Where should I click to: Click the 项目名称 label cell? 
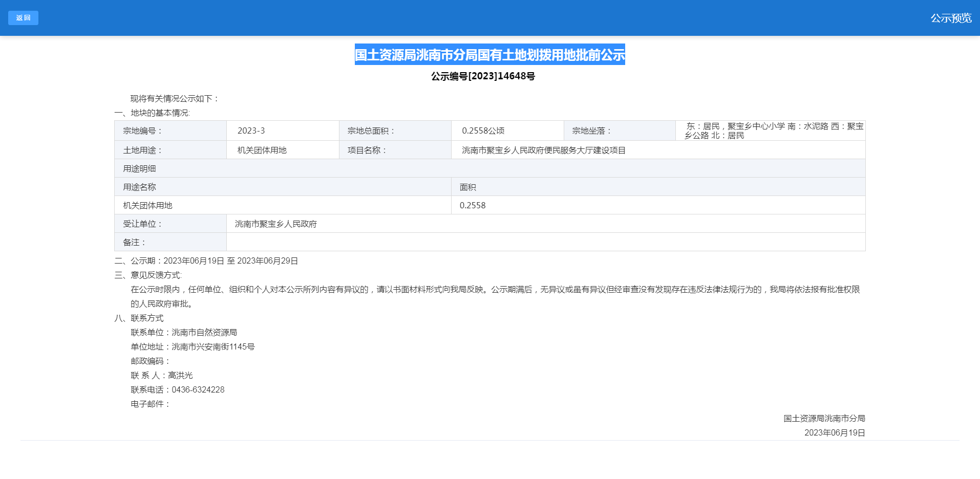tap(395, 150)
